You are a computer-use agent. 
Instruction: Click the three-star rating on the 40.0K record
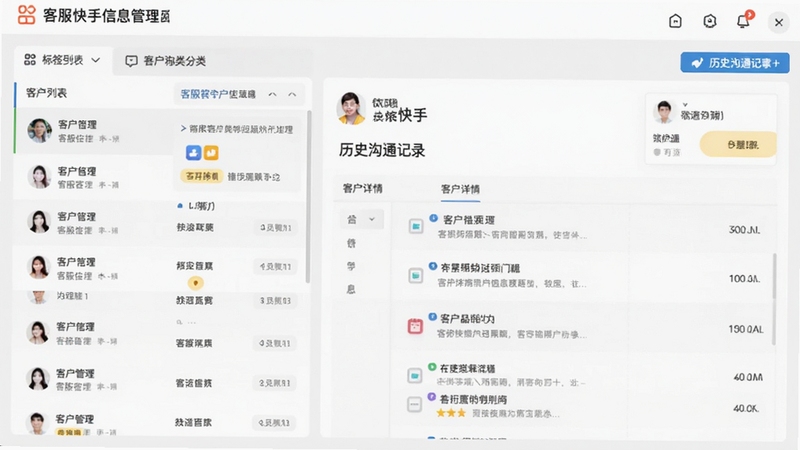click(451, 413)
